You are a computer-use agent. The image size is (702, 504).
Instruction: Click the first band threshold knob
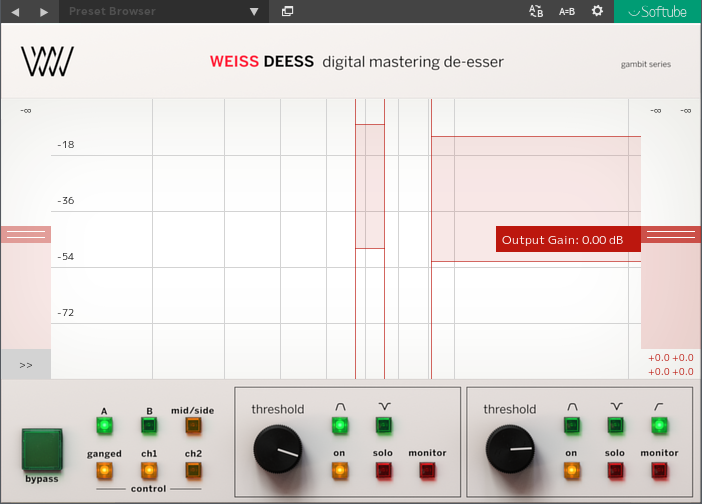pos(278,450)
